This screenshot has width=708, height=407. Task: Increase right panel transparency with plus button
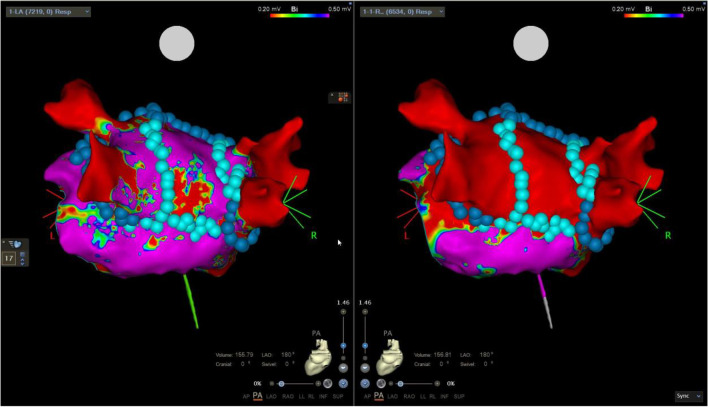point(437,384)
